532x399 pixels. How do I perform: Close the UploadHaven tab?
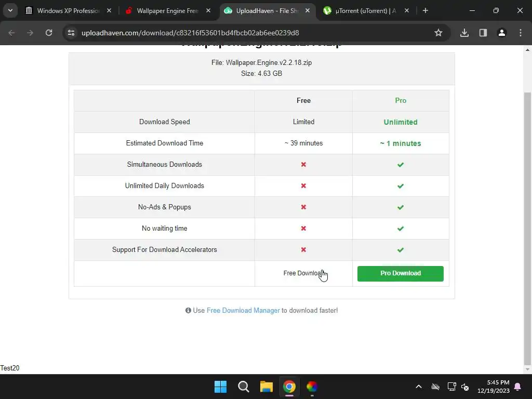[308, 11]
